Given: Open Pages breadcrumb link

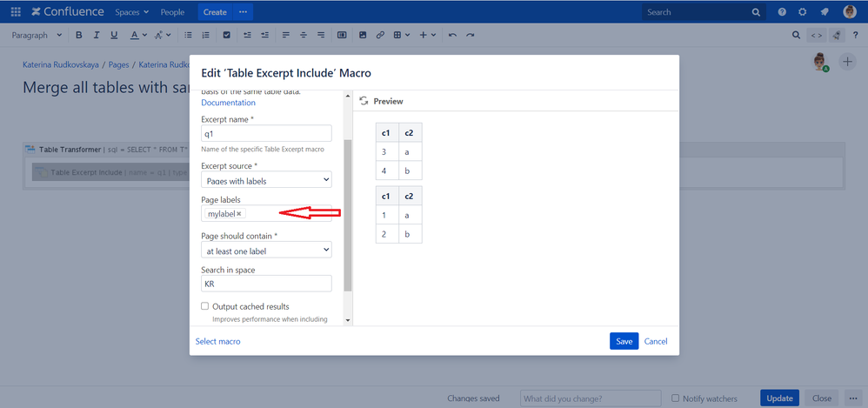Looking at the screenshot, I should pos(118,64).
